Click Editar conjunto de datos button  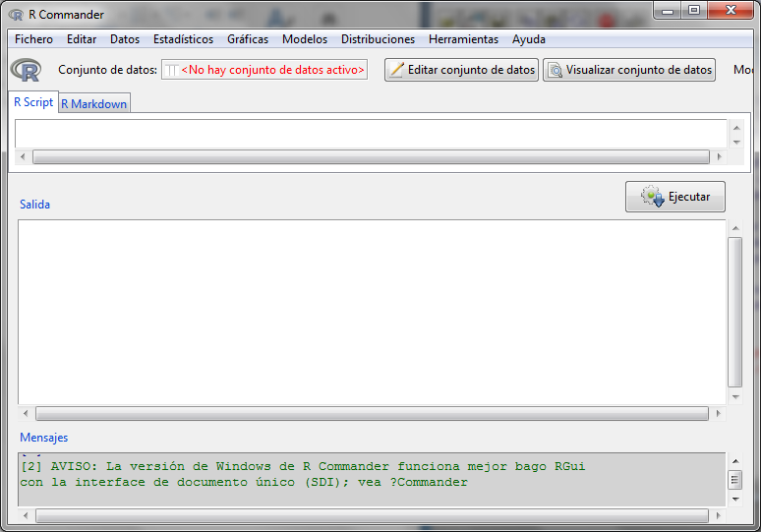(x=461, y=70)
